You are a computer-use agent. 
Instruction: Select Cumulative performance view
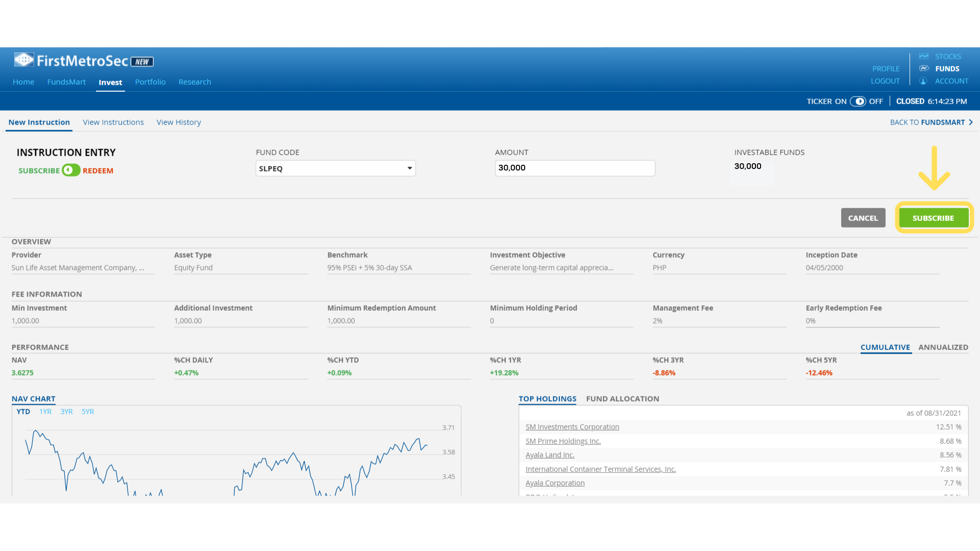coord(885,347)
